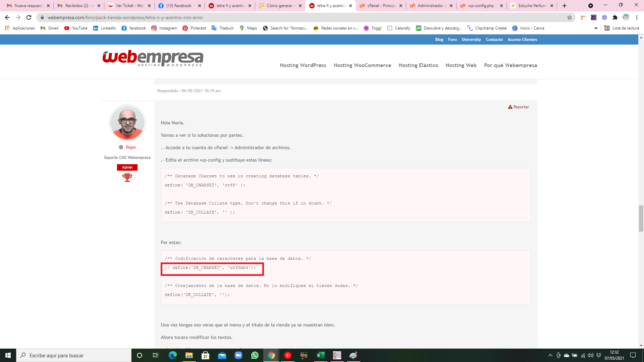Screen dimensions: 644x362
Task: Open Toggl bookmark
Action: click(x=373, y=28)
